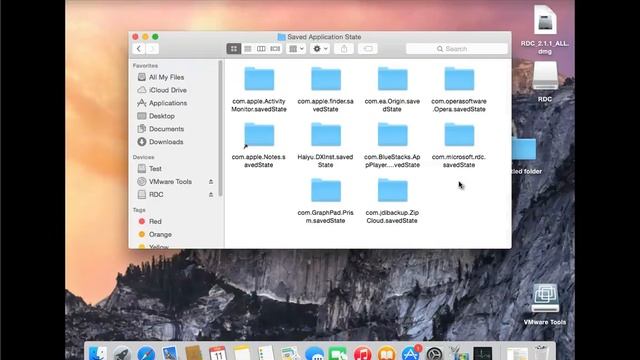Select Haiyu.DXInst.savedState folder
This screenshot has height=360, width=640.
point(326,146)
